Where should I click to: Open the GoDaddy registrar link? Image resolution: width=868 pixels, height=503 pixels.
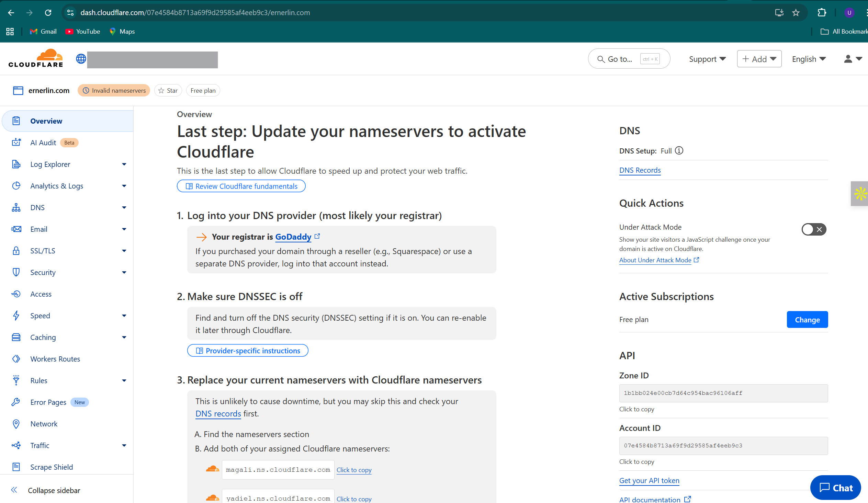(293, 237)
